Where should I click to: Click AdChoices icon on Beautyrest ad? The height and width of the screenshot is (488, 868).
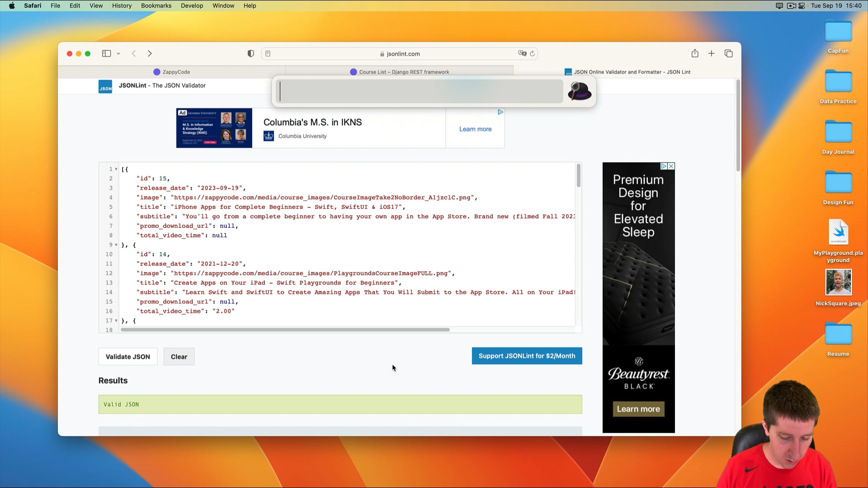(x=664, y=166)
